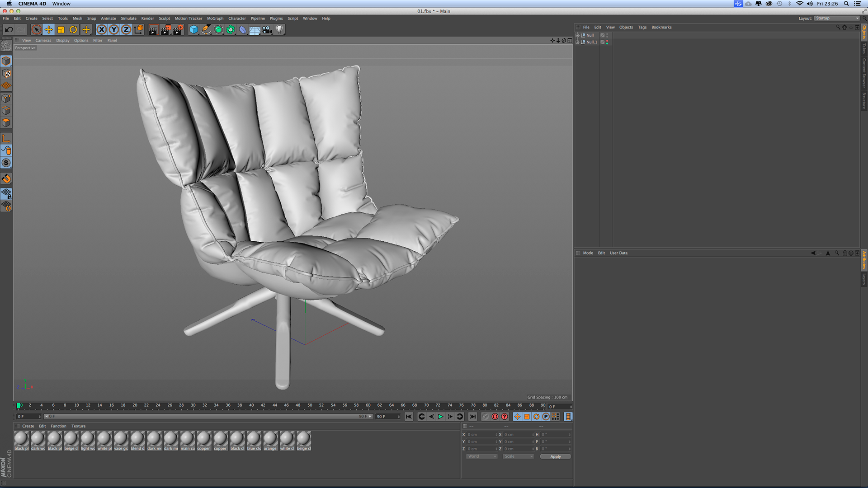The width and height of the screenshot is (868, 488).
Task: Open the MoGraph menu
Action: [x=215, y=19]
